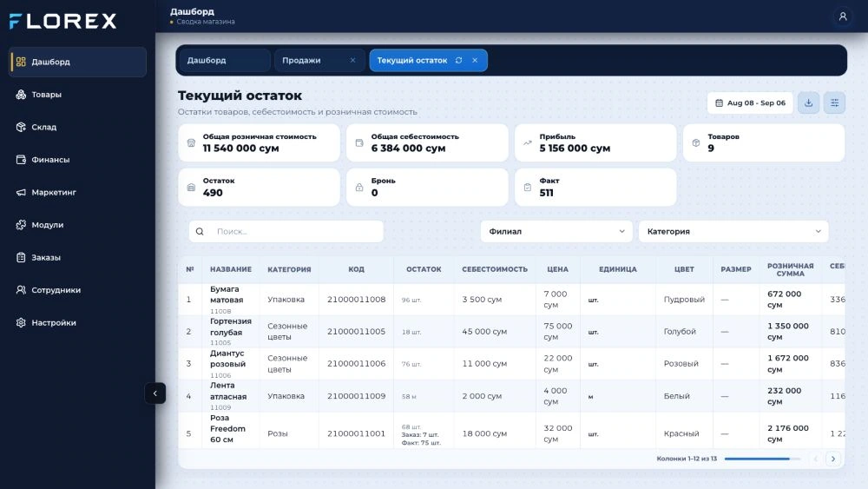The image size is (868, 489).
Task: Click the Сотрудники person icon
Action: pyautogui.click(x=21, y=289)
